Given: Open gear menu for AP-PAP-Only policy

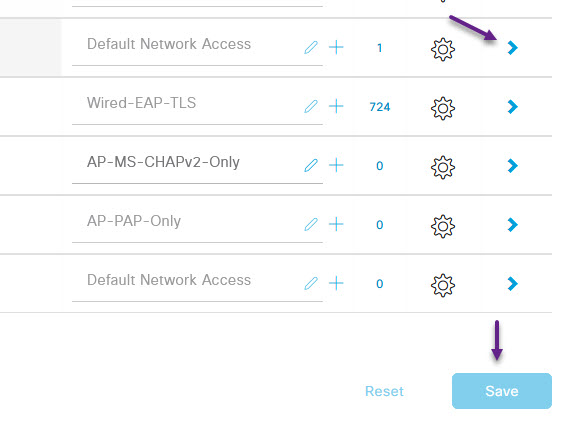Looking at the screenshot, I should click(443, 226).
